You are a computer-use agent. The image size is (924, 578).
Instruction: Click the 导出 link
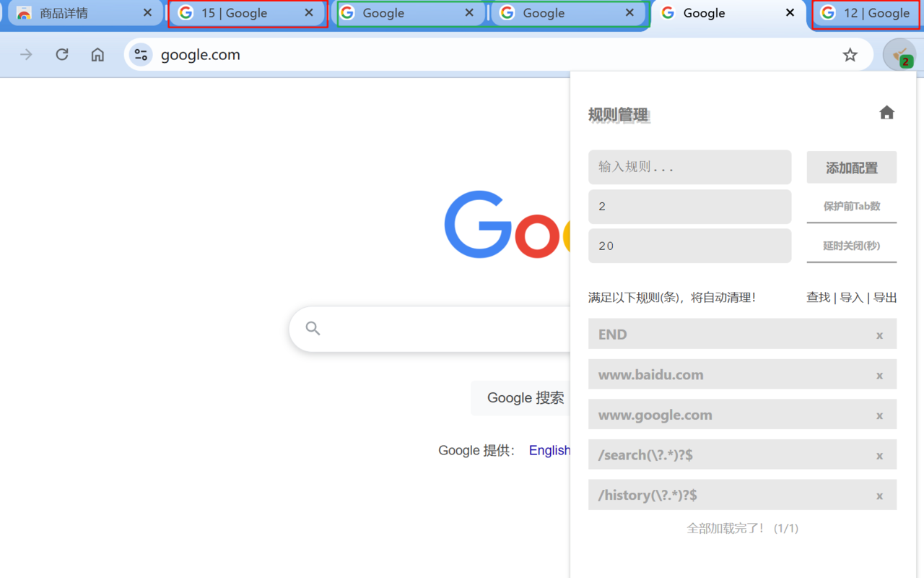click(885, 298)
